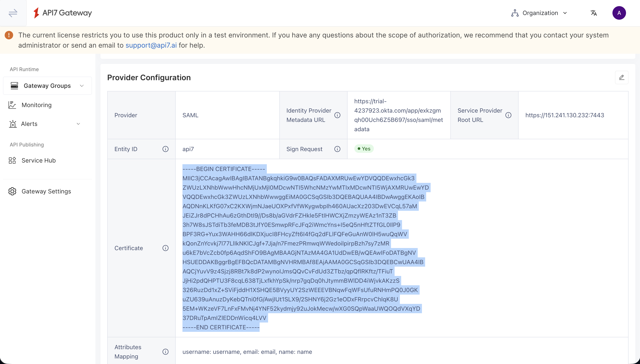
Task: Open the language translation selector
Action: pos(594,13)
